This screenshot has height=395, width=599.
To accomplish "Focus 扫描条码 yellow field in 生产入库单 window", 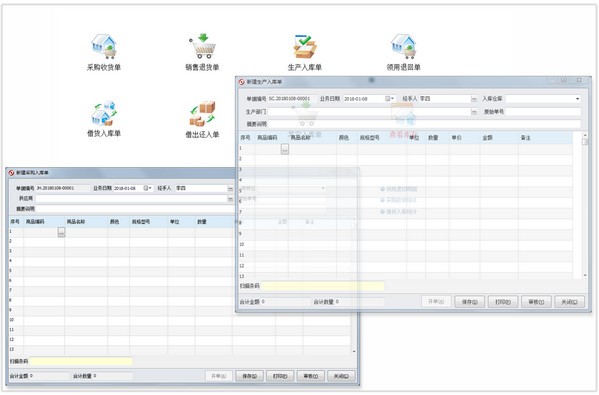I will (323, 286).
